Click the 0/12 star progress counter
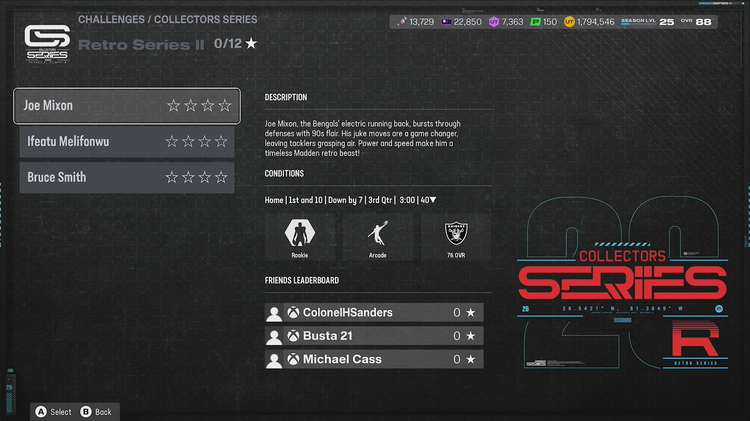 point(236,44)
